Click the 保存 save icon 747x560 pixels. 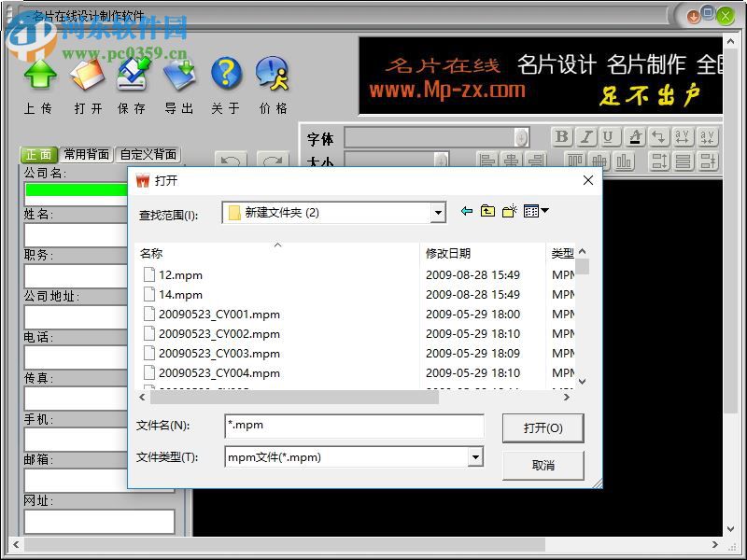133,75
